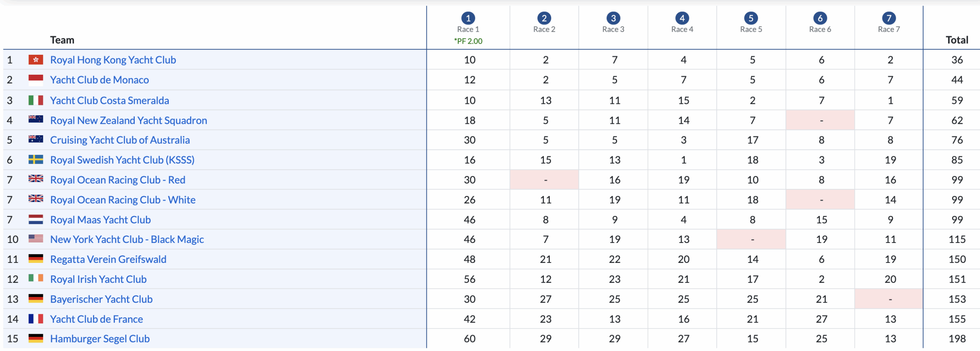980x351 pixels.
Task: Open New York Yacht Club - Black Magic link
Action: [x=127, y=239]
